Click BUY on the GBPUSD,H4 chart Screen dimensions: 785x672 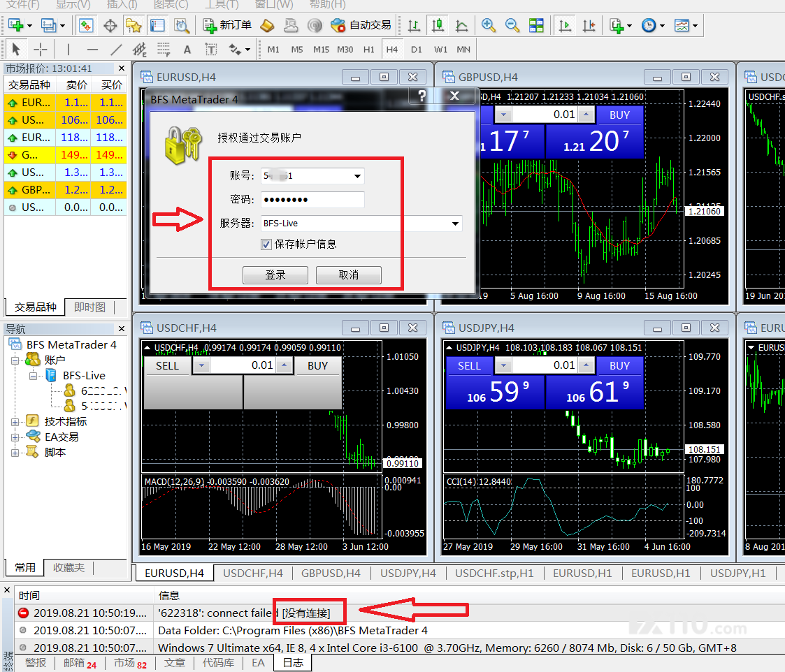point(620,115)
